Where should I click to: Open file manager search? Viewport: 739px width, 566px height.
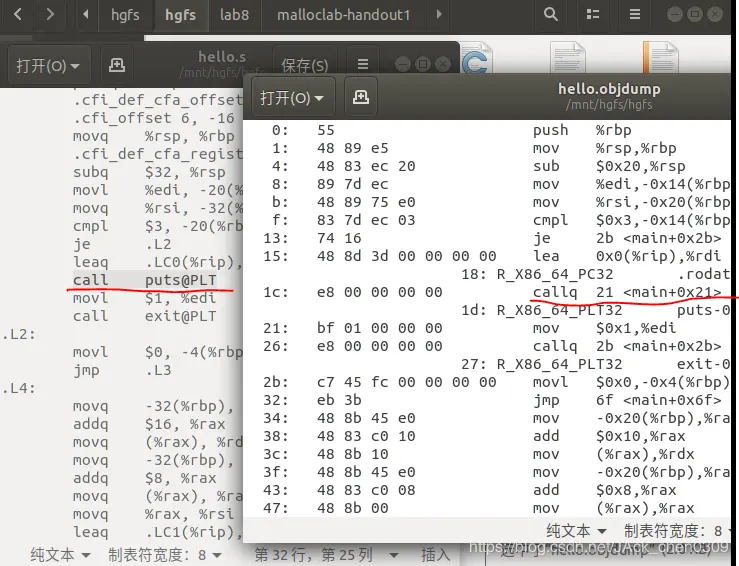tap(550, 15)
